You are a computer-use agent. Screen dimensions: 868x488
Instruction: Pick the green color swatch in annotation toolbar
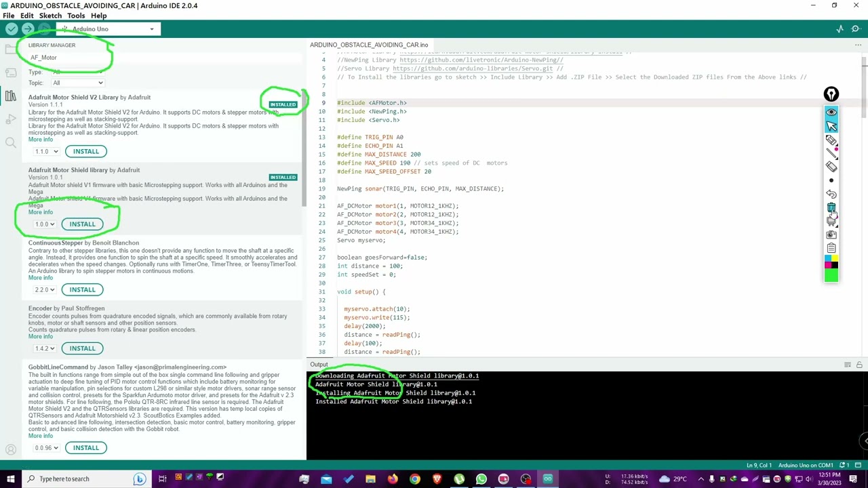(x=831, y=275)
